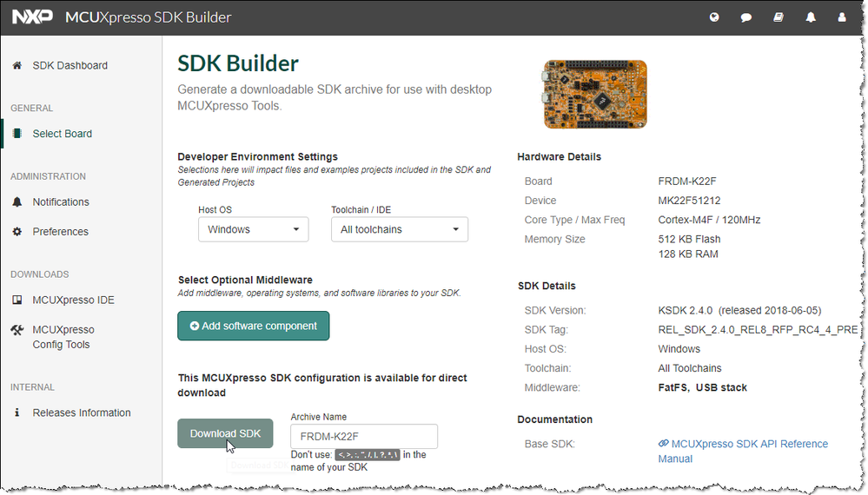Image resolution: width=868 pixels, height=495 pixels.
Task: Click Developer Environment Settings heading
Action: click(257, 156)
